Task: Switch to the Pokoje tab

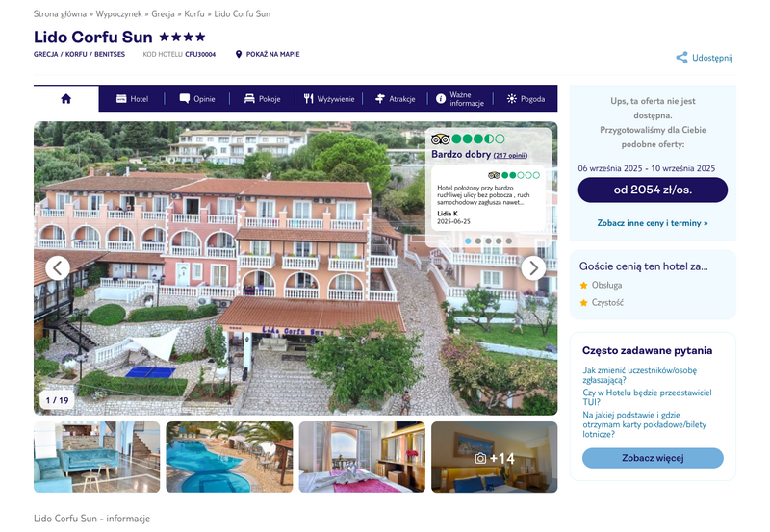Action: tap(263, 99)
